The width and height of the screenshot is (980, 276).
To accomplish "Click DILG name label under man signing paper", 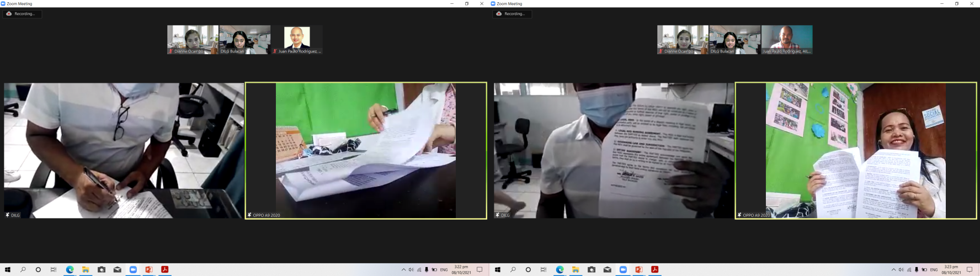I will tap(15, 215).
